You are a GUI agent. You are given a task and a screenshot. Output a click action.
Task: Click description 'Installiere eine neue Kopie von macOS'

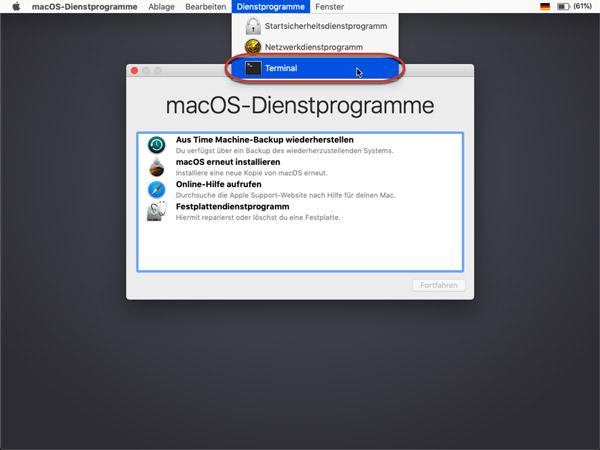[251, 173]
